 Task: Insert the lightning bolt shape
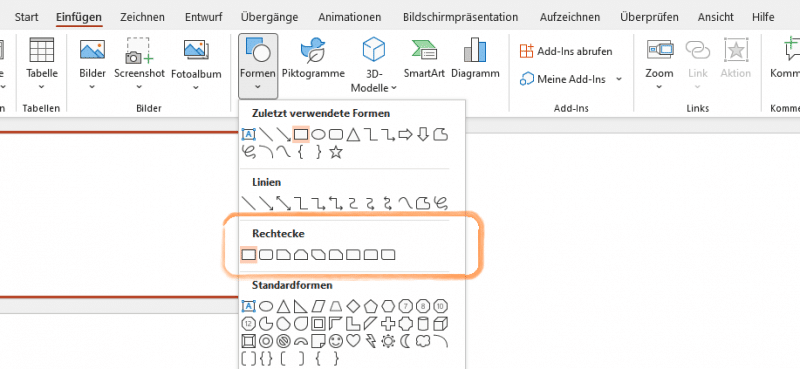371,340
